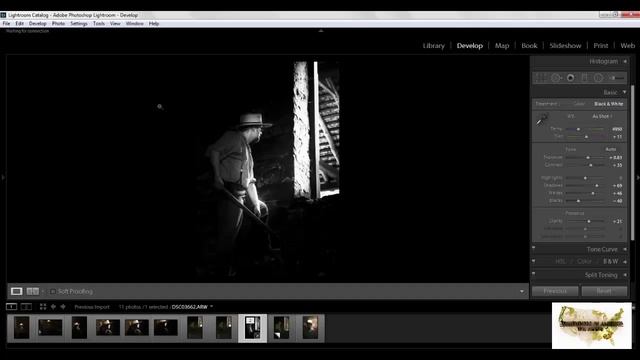Select the Graduated Filter tool
This screenshot has width=640, height=360.
584,78
